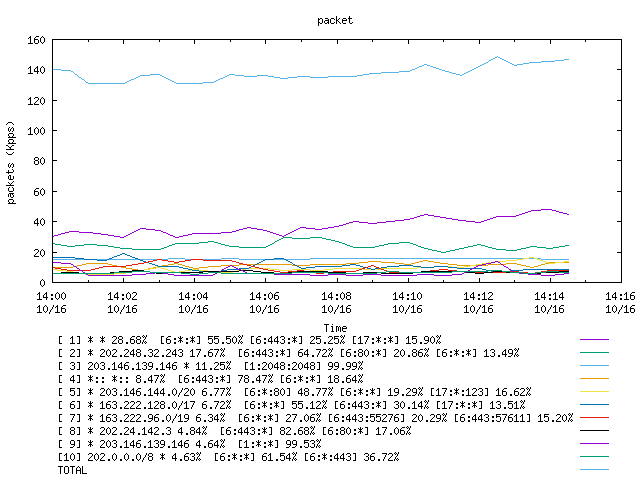Click the TOTAL line peak near 14:12

coord(497,57)
